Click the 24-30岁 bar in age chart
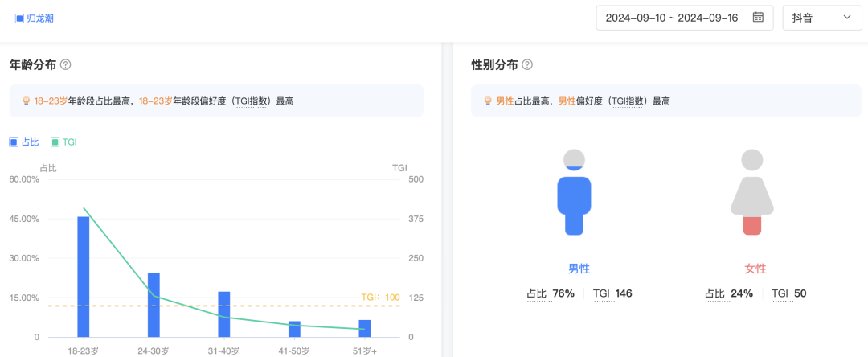The height and width of the screenshot is (357, 868). [x=154, y=305]
